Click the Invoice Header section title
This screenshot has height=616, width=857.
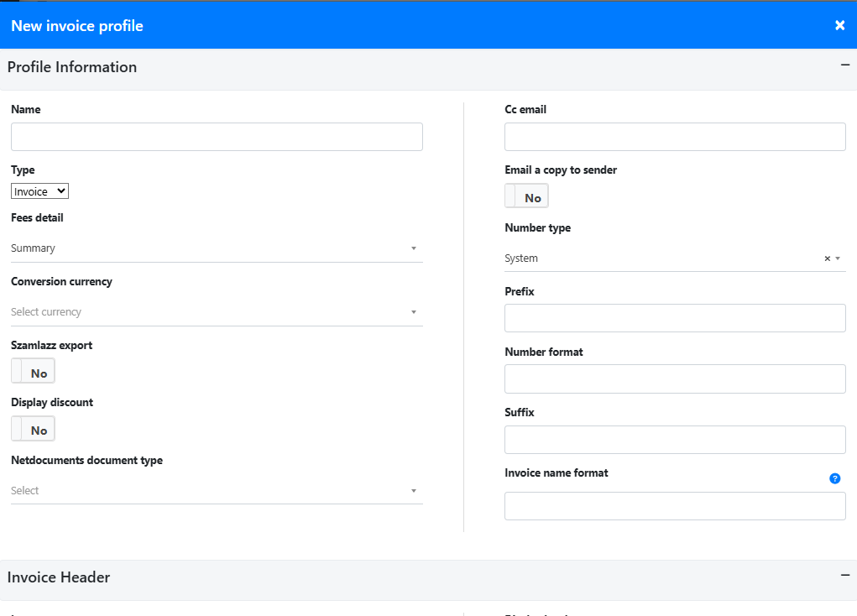click(59, 577)
